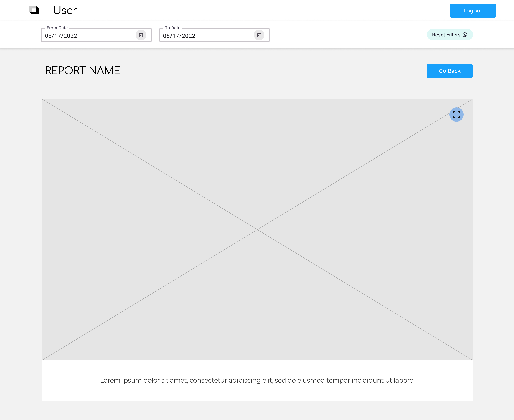Viewport: 514px width, 420px height.
Task: Click the app logo icon beside User
Action: [x=34, y=10]
